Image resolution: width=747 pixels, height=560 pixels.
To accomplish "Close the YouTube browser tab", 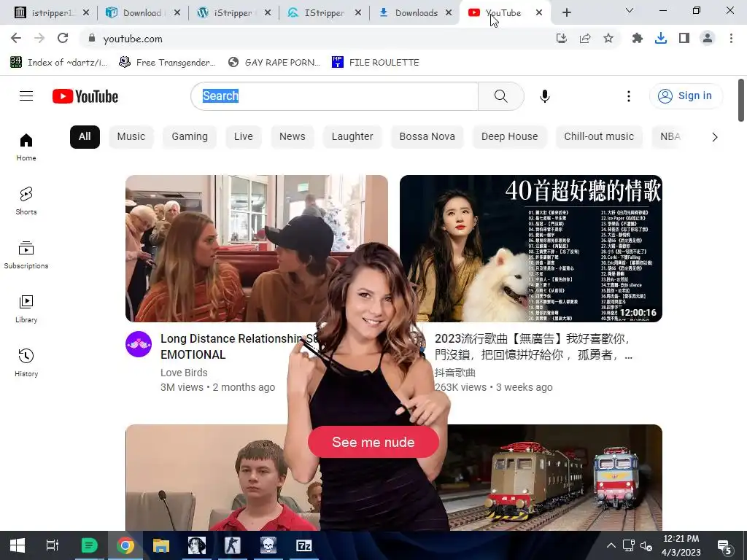I will pos(539,13).
